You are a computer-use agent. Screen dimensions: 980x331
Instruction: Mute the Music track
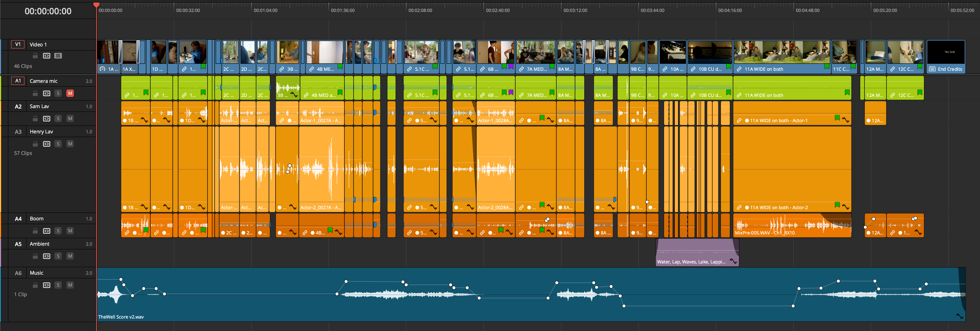pyautogui.click(x=70, y=285)
